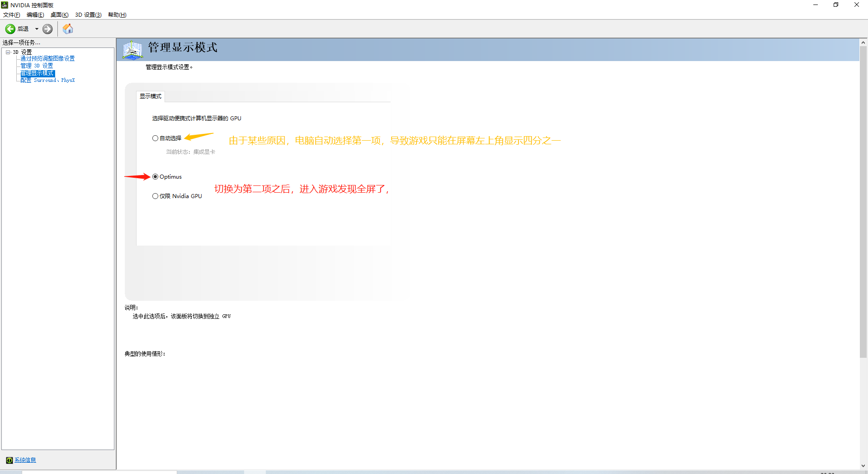This screenshot has height=474, width=868.
Task: Click the 管理显示模式 page header icon
Action: pos(132,50)
